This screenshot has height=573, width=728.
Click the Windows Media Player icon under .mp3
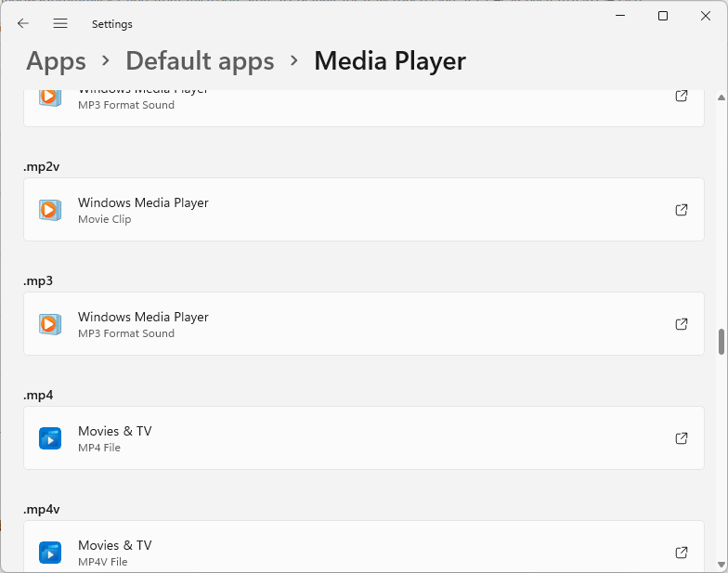[50, 324]
